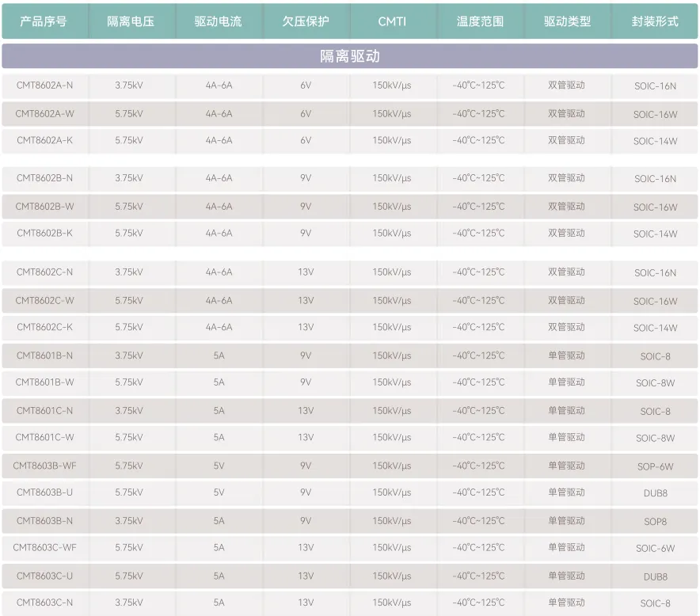This screenshot has width=700, height=616.
Task: Click SOIC-16W package in CMT8602A-W row
Action: (656, 115)
